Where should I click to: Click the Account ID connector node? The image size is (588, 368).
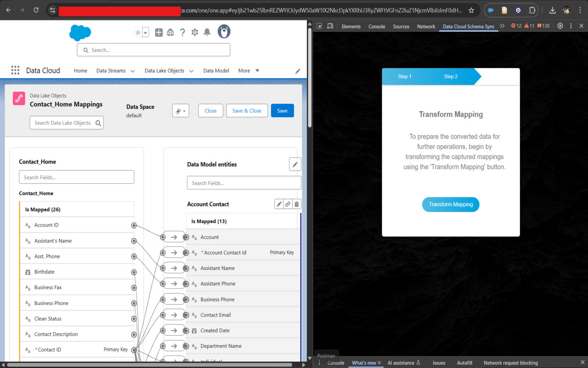[x=134, y=225]
